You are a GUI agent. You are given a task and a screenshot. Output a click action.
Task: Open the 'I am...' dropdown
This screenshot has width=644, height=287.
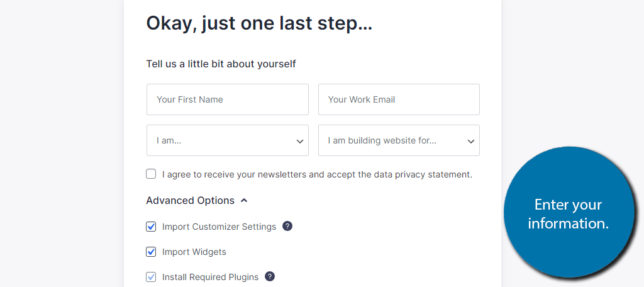[x=227, y=140]
